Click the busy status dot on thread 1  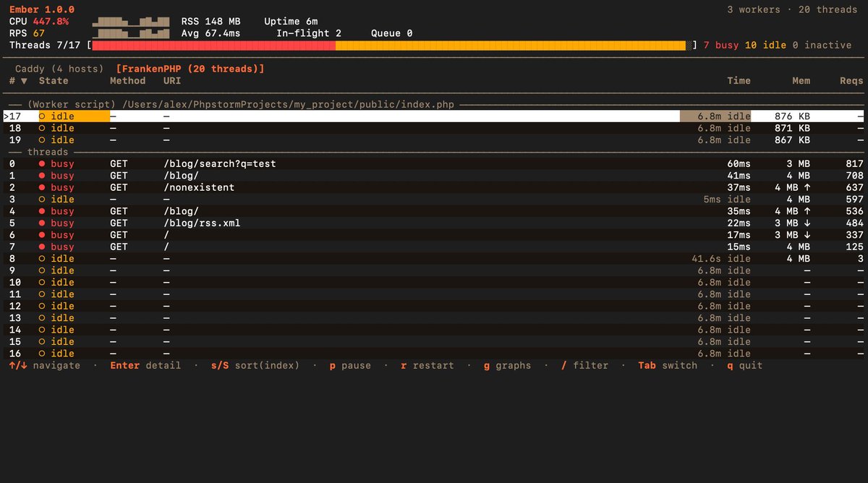pyautogui.click(x=42, y=176)
